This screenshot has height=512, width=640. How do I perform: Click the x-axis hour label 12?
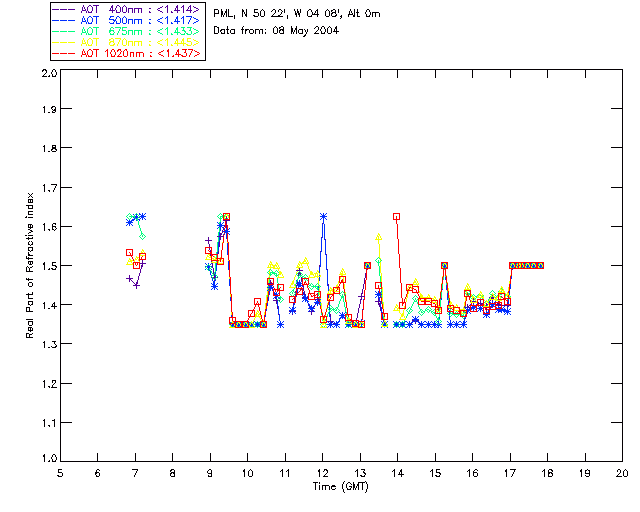(322, 473)
